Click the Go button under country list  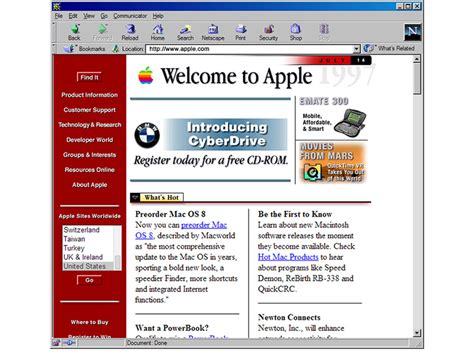pyautogui.click(x=89, y=280)
